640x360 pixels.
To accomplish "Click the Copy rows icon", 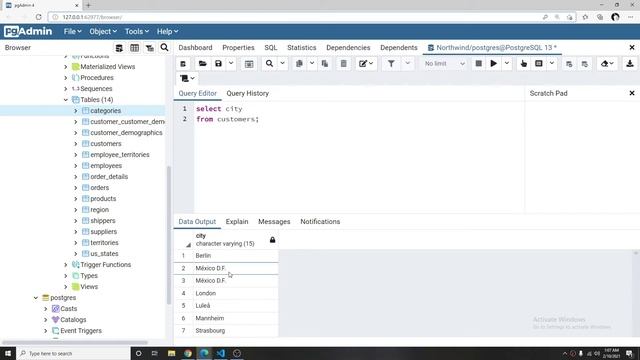I will [299, 64].
